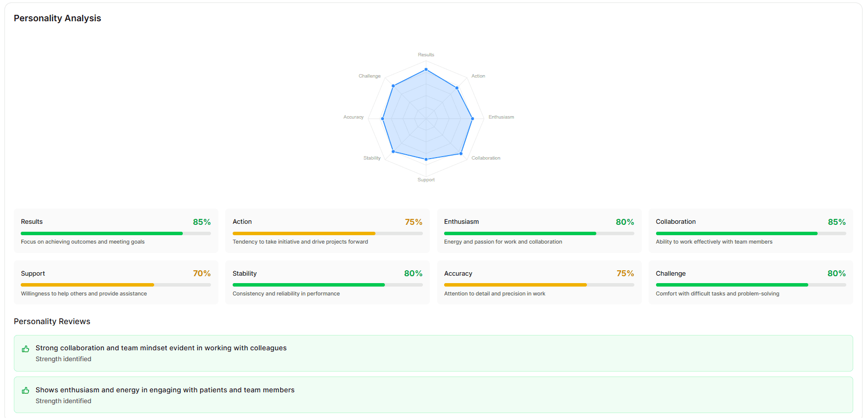Image resolution: width=868 pixels, height=418 pixels.
Task: Click the Challenge axis label on radar chart
Action: tap(370, 76)
